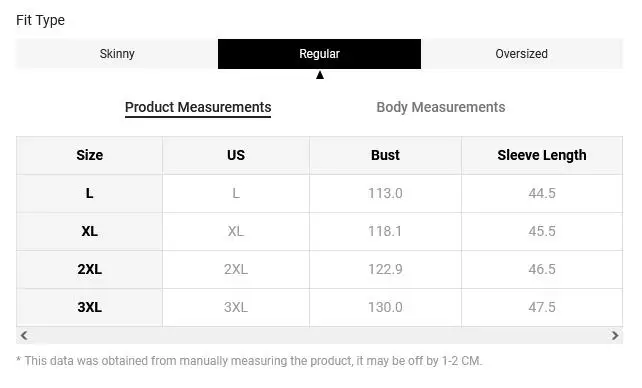Image resolution: width=642 pixels, height=388 pixels.
Task: Select the 2XL size row label
Action: (x=89, y=269)
